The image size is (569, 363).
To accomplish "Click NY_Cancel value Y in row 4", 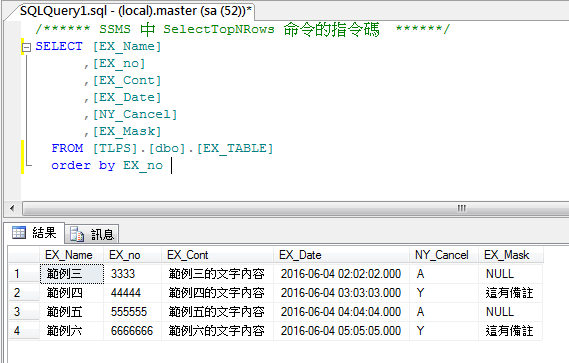I will coord(444,331).
